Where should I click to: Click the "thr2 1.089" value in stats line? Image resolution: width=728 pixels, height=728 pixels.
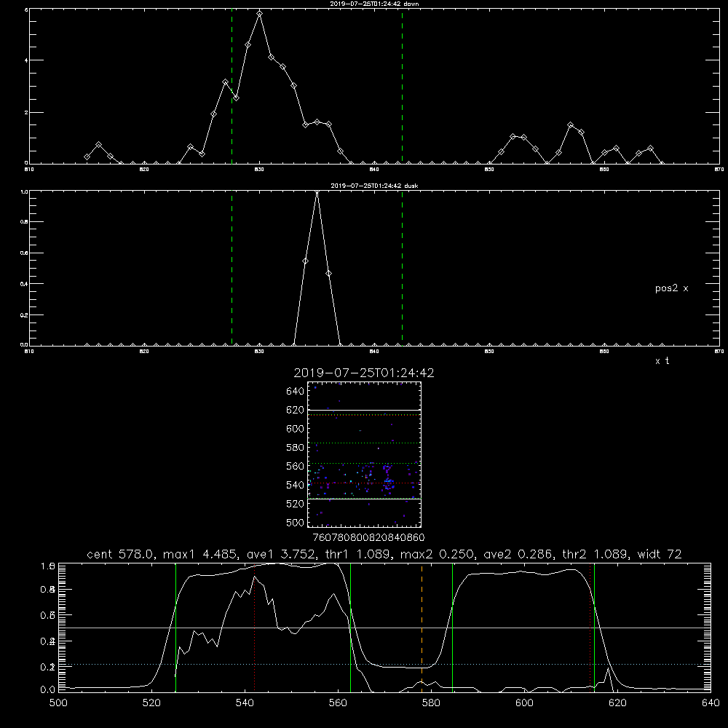point(596,554)
